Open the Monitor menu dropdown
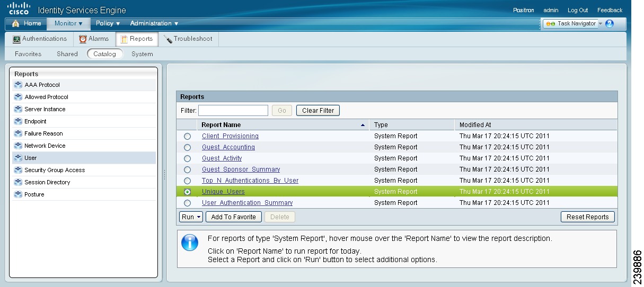The height and width of the screenshot is (287, 644). tap(68, 23)
